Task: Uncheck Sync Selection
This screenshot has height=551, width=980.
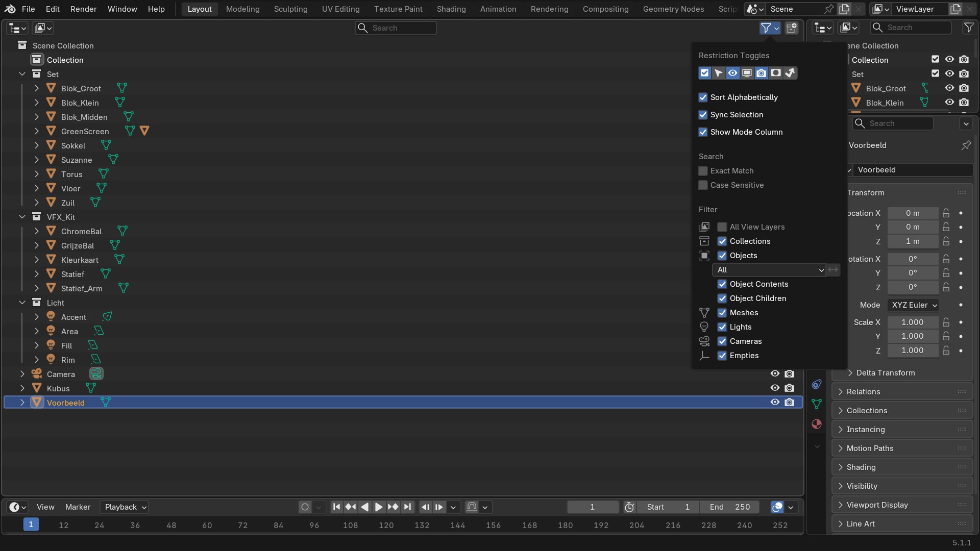Action: click(x=703, y=115)
